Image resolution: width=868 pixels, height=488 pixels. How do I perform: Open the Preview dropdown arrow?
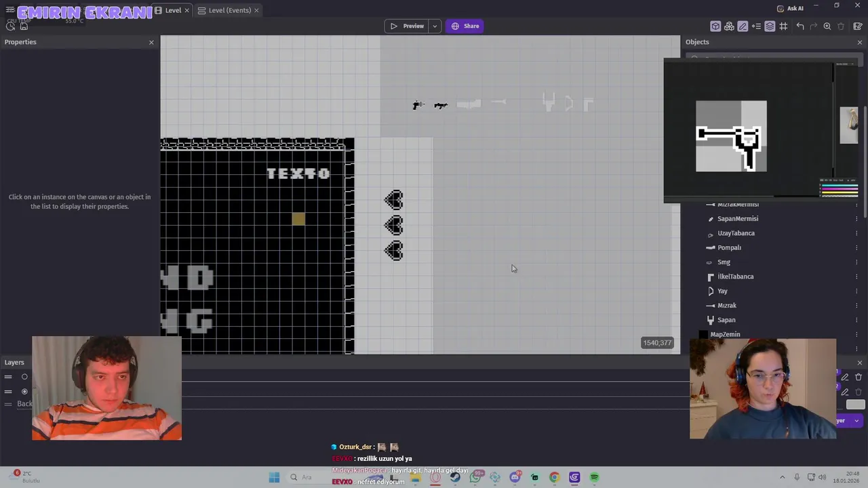pyautogui.click(x=435, y=26)
